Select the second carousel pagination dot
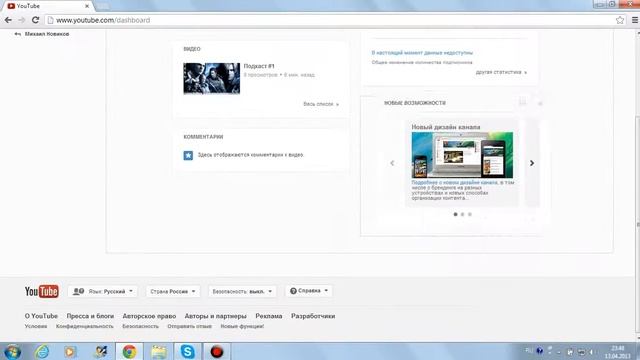 [462, 214]
